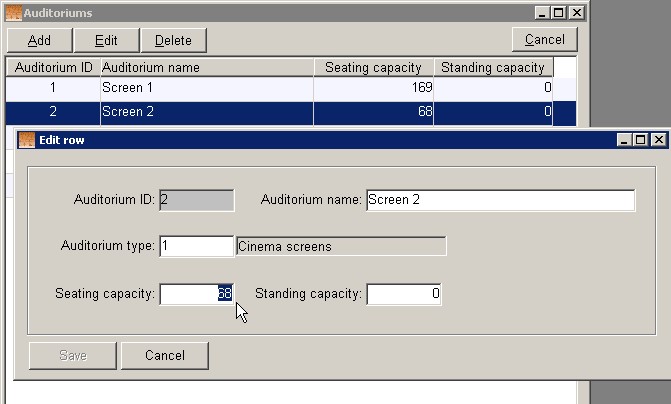
Task: Focus the Standing capacity field in dialog
Action: pos(404,294)
